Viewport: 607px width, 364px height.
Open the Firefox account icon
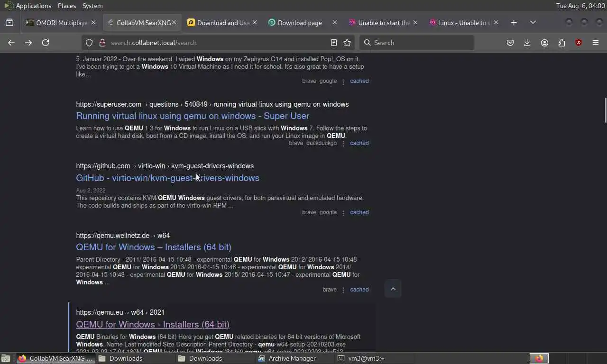(544, 43)
